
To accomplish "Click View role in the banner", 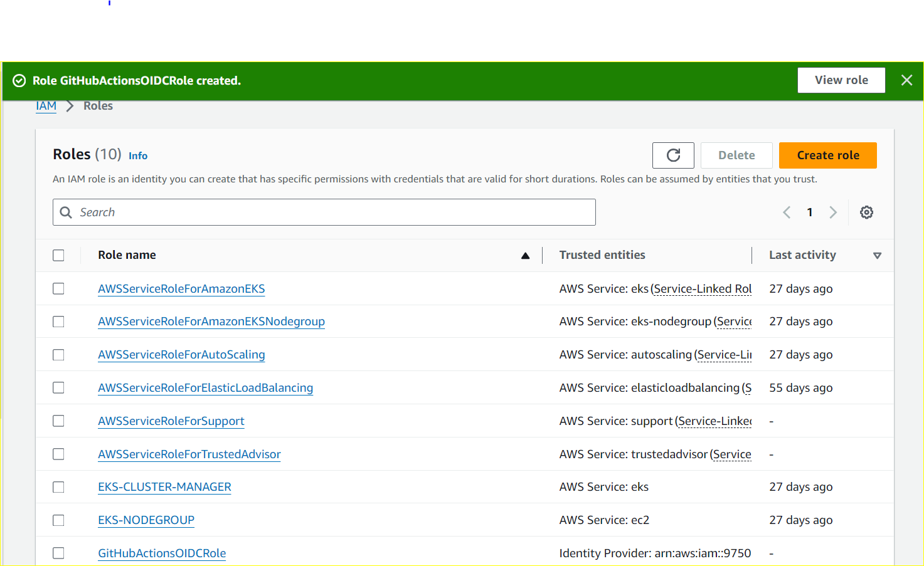I will tap(841, 80).
